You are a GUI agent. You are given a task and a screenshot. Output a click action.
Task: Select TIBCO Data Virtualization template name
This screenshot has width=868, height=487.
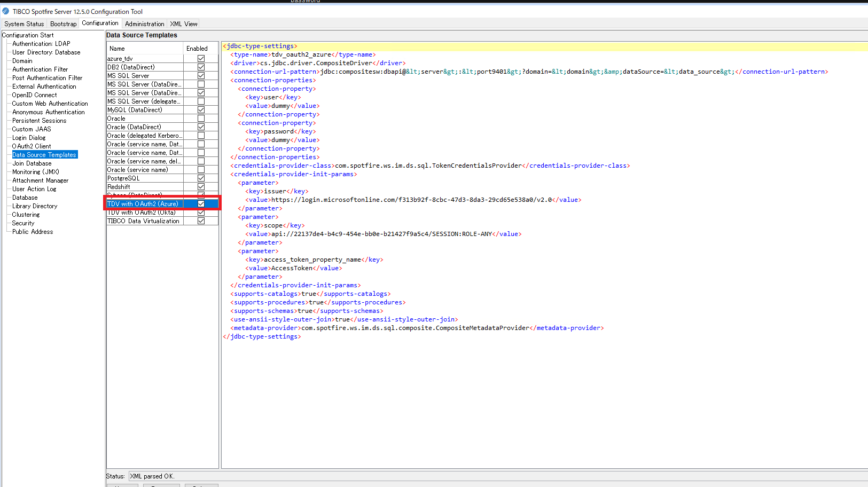click(145, 221)
